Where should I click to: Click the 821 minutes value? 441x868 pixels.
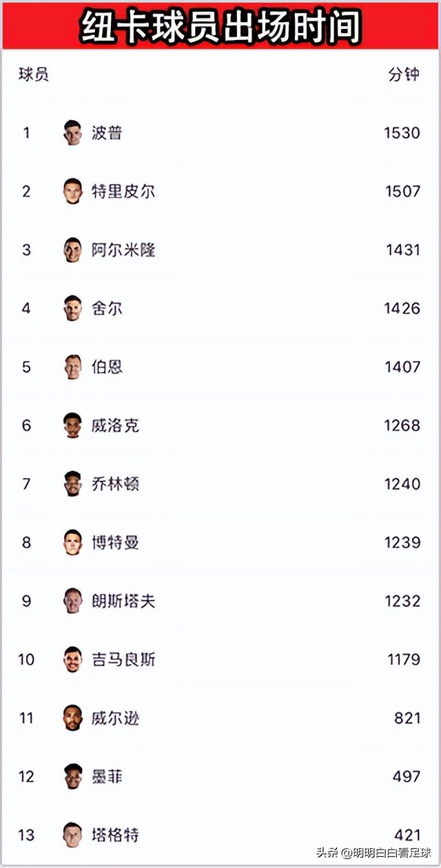pos(407,718)
